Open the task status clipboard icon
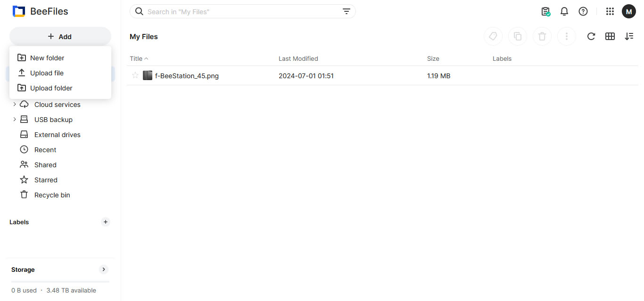644x301 pixels. pos(545,12)
